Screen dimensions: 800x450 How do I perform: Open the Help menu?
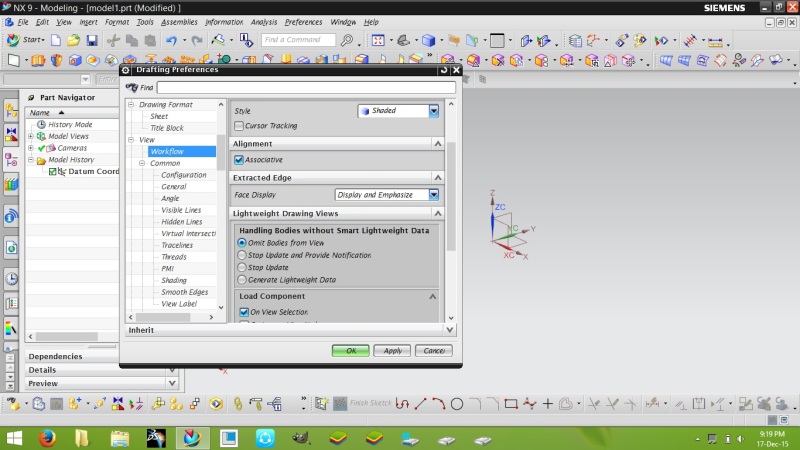[x=371, y=22]
